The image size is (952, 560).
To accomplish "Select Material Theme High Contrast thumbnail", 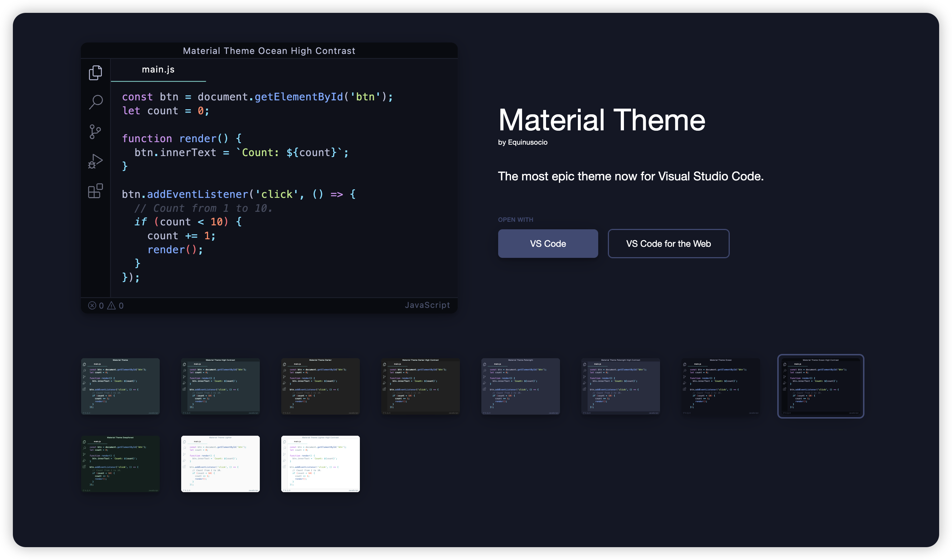I will pyautogui.click(x=220, y=386).
